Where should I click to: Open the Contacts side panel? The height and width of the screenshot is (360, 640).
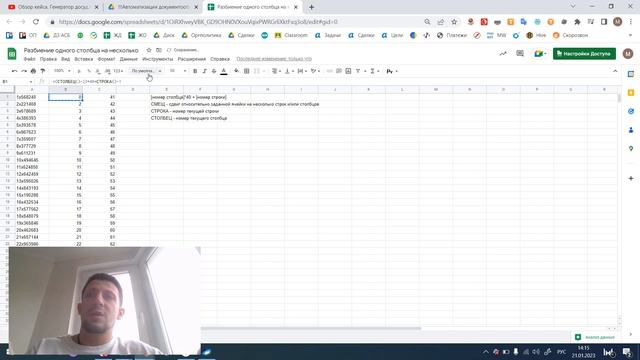pos(631,130)
